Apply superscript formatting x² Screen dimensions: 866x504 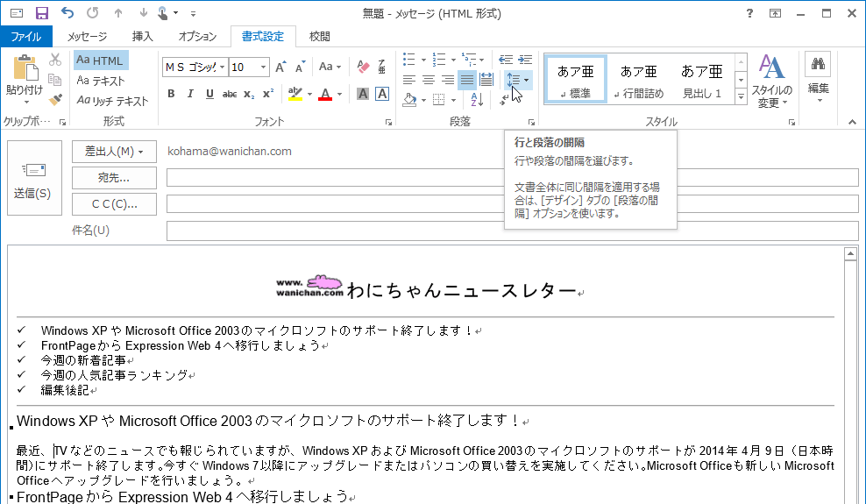coord(268,95)
